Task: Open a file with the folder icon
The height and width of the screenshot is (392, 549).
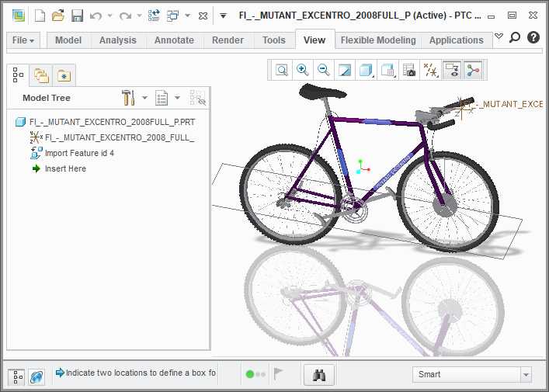Action: tap(58, 16)
